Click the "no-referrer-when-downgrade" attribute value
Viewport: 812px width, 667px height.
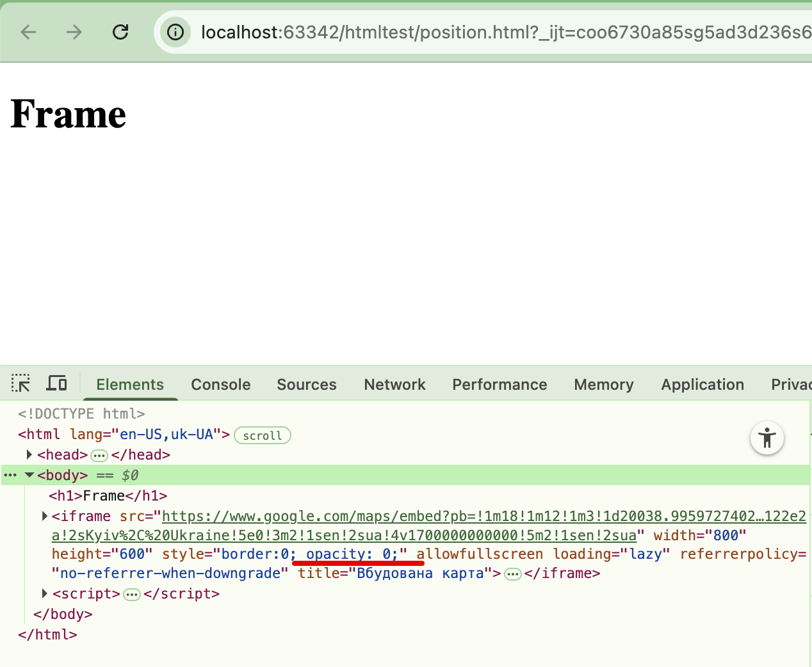point(170,573)
